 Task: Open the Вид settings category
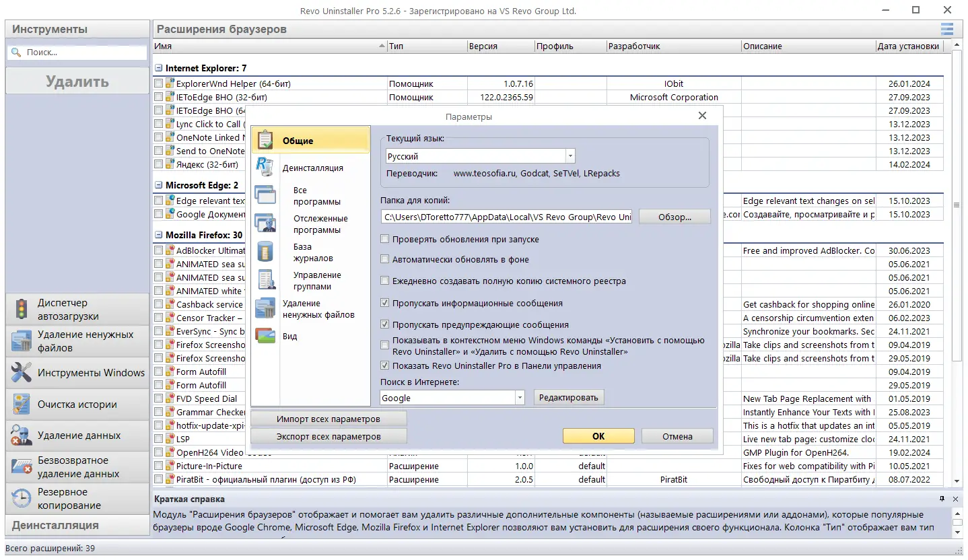pyautogui.click(x=311, y=336)
